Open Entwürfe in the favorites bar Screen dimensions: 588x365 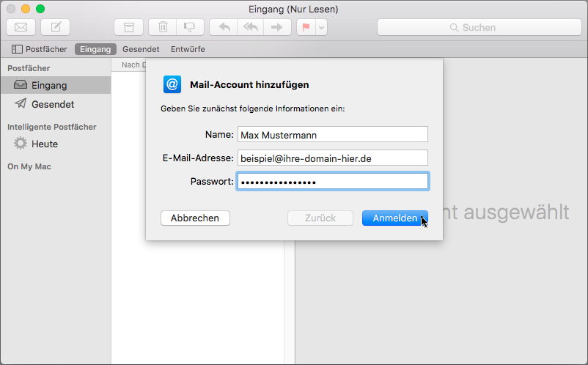click(x=188, y=49)
